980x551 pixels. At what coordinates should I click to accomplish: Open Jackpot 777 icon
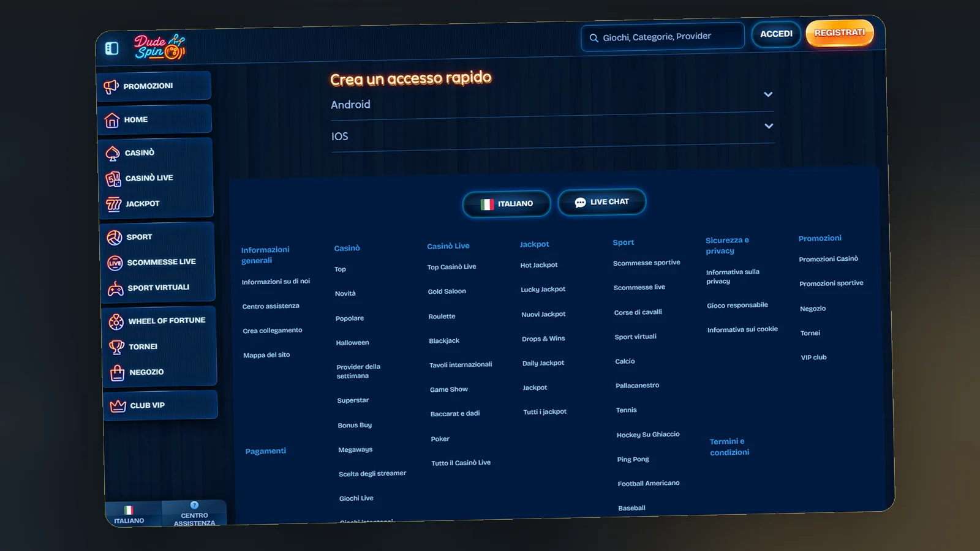[x=114, y=204]
